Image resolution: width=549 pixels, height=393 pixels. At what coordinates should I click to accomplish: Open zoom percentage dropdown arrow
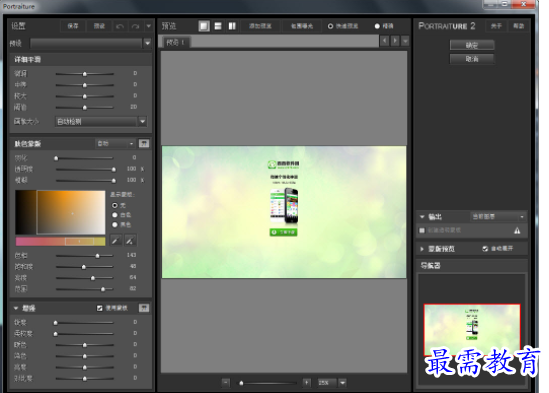coord(342,382)
